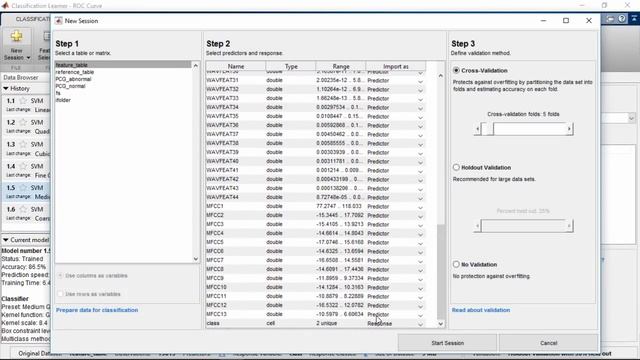Click right arrow of cross-validation folds slider
640x360 pixels.
569,129
